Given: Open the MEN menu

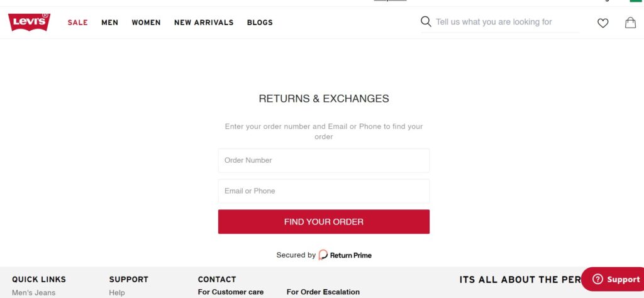Looking at the screenshot, I should 109,23.
